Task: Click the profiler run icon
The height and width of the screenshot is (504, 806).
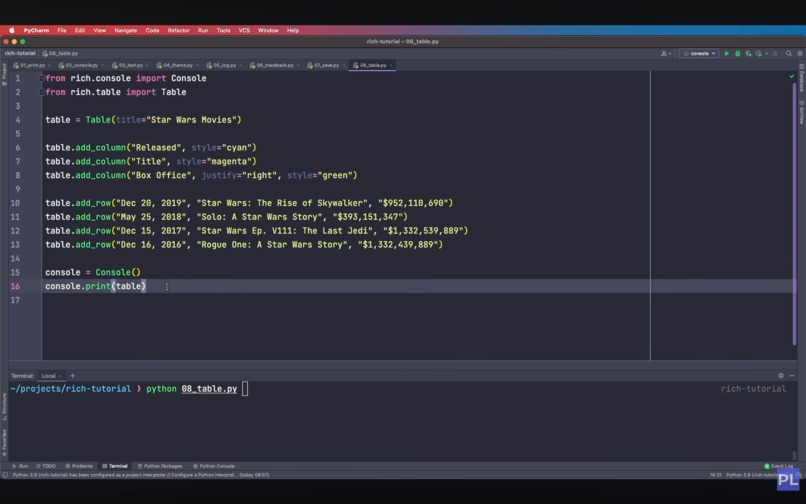Action: 759,53
